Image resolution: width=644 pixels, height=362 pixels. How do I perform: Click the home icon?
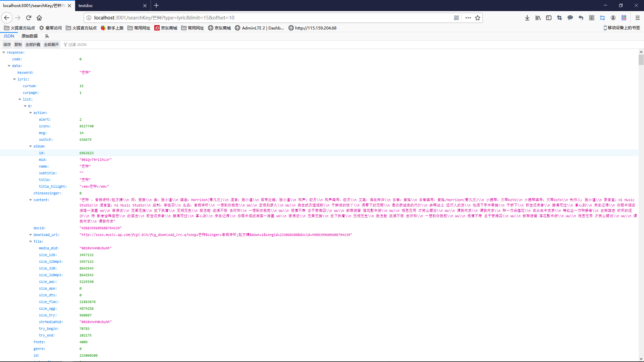(39, 18)
